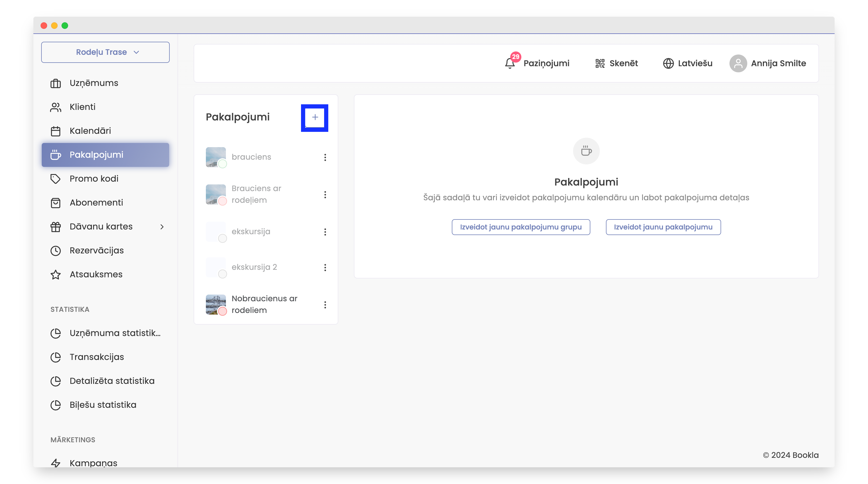This screenshot has width=868, height=484.
Task: Click the globe language icon
Action: click(668, 63)
